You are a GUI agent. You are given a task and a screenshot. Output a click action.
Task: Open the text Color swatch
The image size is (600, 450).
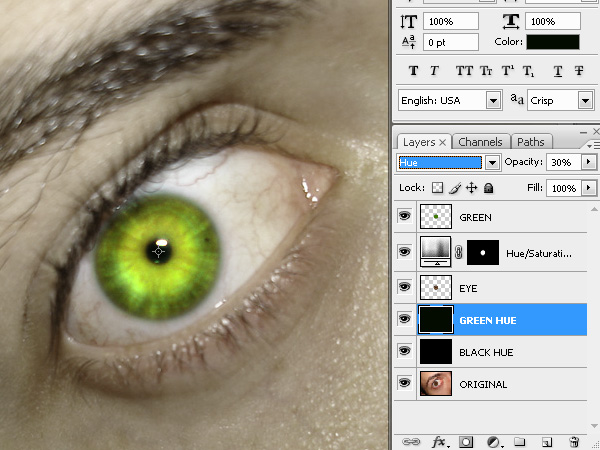pyautogui.click(x=553, y=42)
